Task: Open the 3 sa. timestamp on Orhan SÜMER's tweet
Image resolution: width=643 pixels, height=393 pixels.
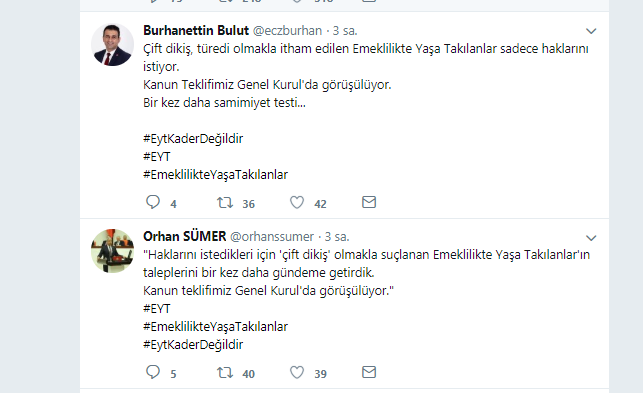Action: tap(337, 237)
